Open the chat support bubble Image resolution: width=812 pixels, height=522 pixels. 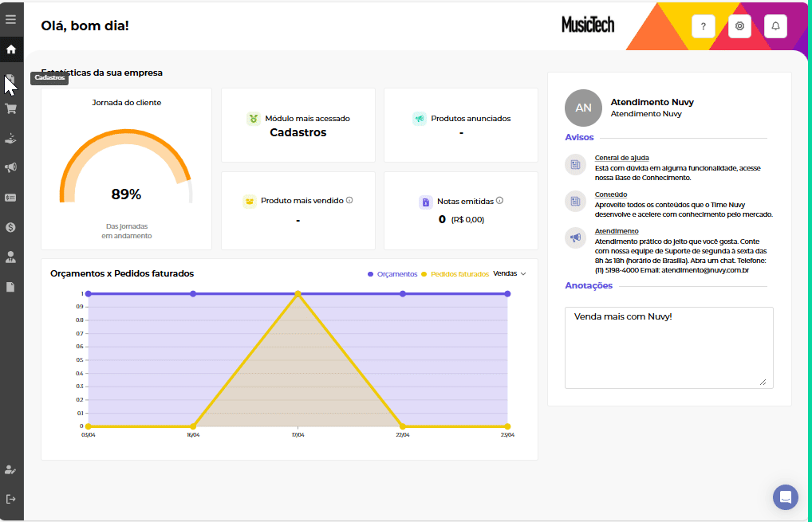click(x=785, y=497)
